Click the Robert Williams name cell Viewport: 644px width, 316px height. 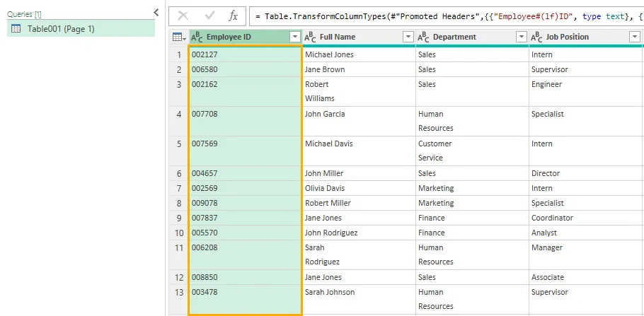coord(359,91)
